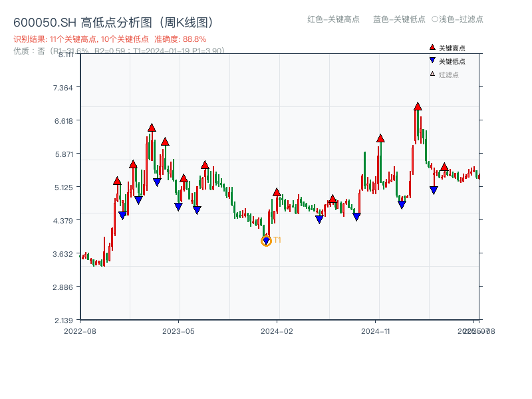Viewport: 532px width, 399px height.
Task: Click the blue triangle near the 2024-02 bottom
Action: [x=319, y=218]
